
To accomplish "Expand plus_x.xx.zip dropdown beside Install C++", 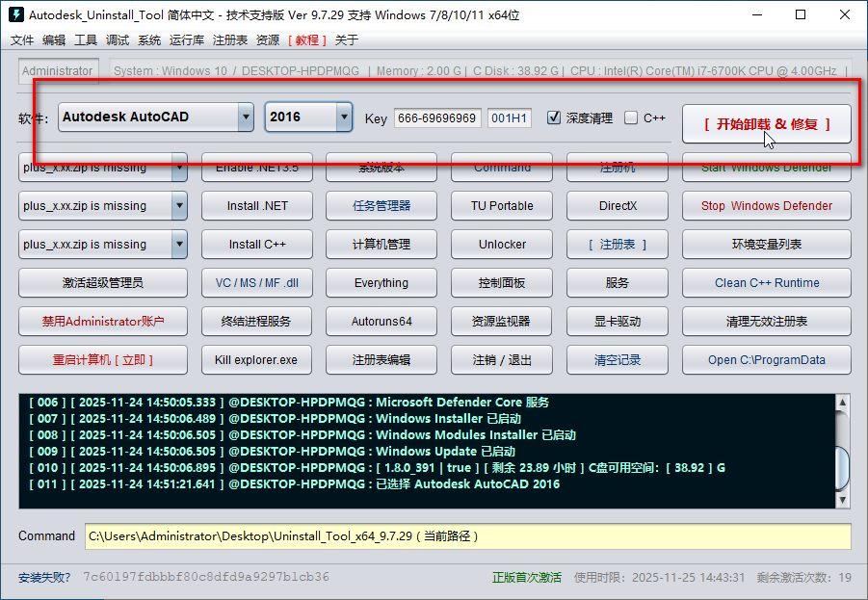I will (x=179, y=244).
